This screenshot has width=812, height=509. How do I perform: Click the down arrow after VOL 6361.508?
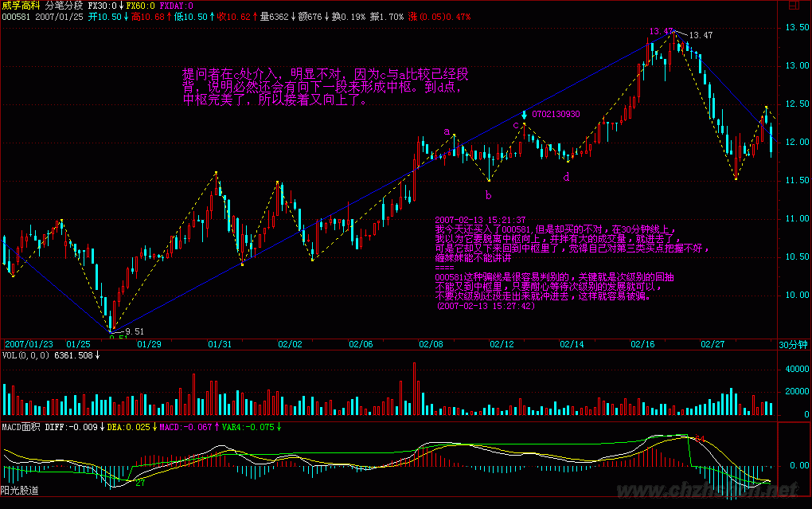[98, 355]
